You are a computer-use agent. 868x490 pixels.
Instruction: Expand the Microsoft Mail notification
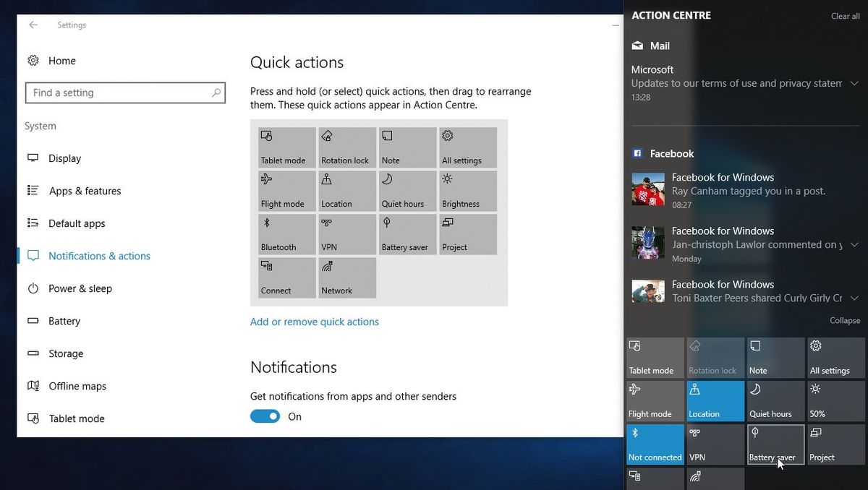[854, 83]
